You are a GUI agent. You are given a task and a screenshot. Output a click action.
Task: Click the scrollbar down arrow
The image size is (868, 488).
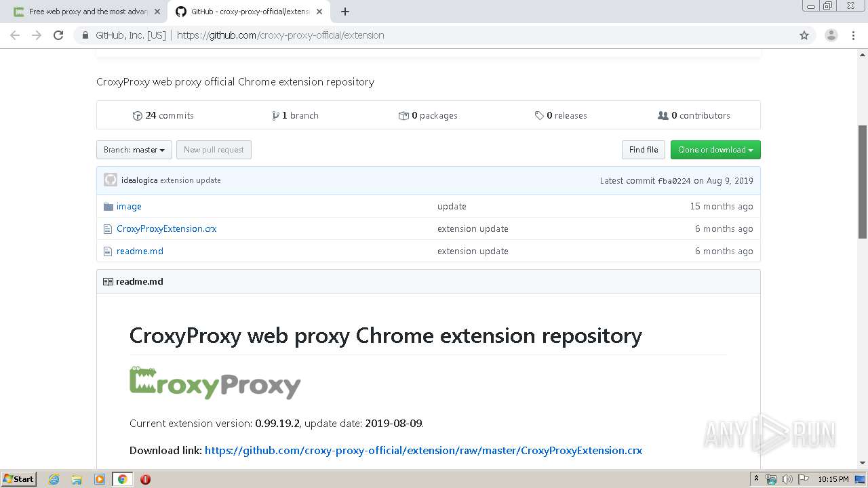tap(863, 463)
